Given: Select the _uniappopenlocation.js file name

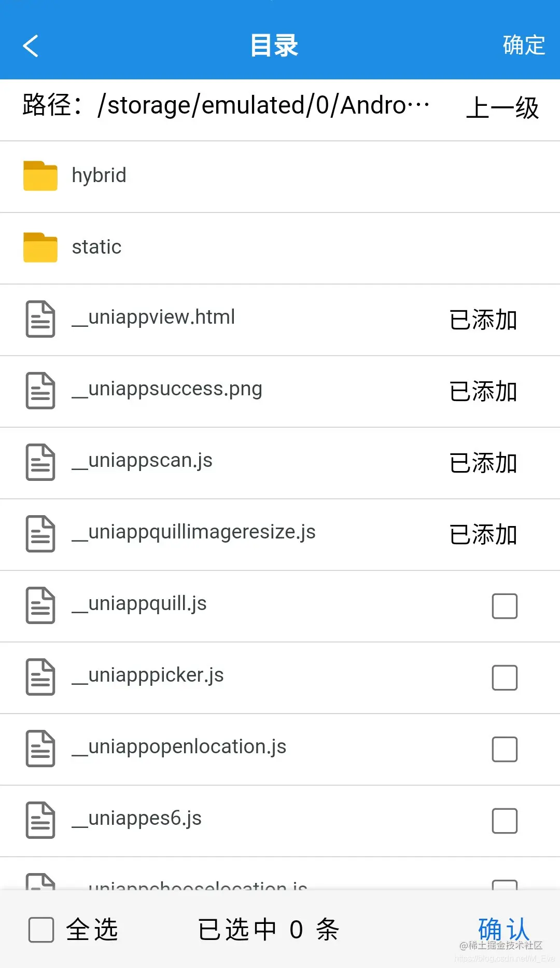Looking at the screenshot, I should [x=179, y=747].
